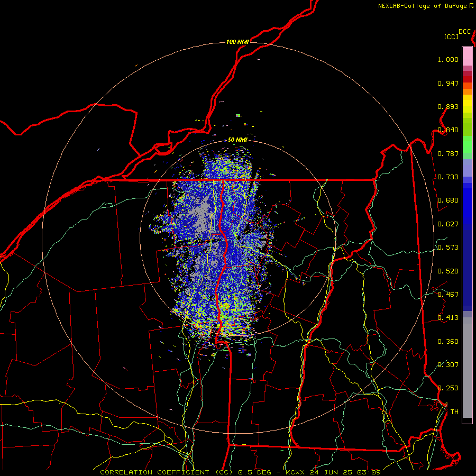The height and width of the screenshot is (476, 476).
Task: Click the 0.360 colorbar value
Action: click(448, 342)
